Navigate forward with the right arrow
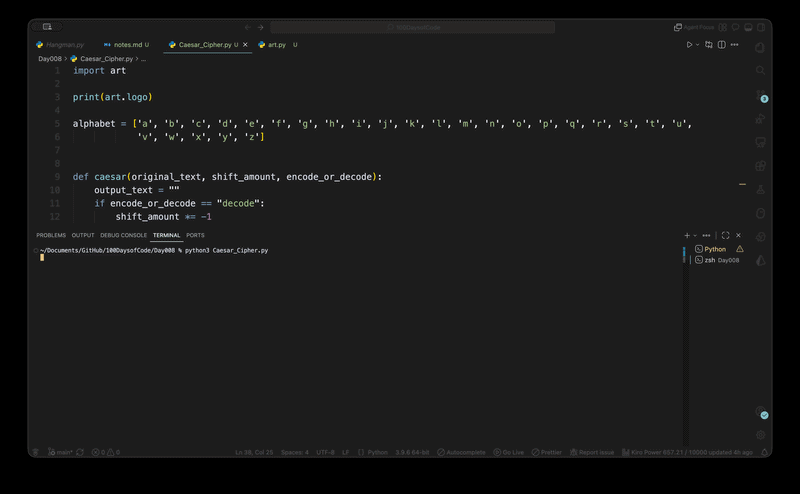Screen dimensions: 800x494 click(x=261, y=28)
